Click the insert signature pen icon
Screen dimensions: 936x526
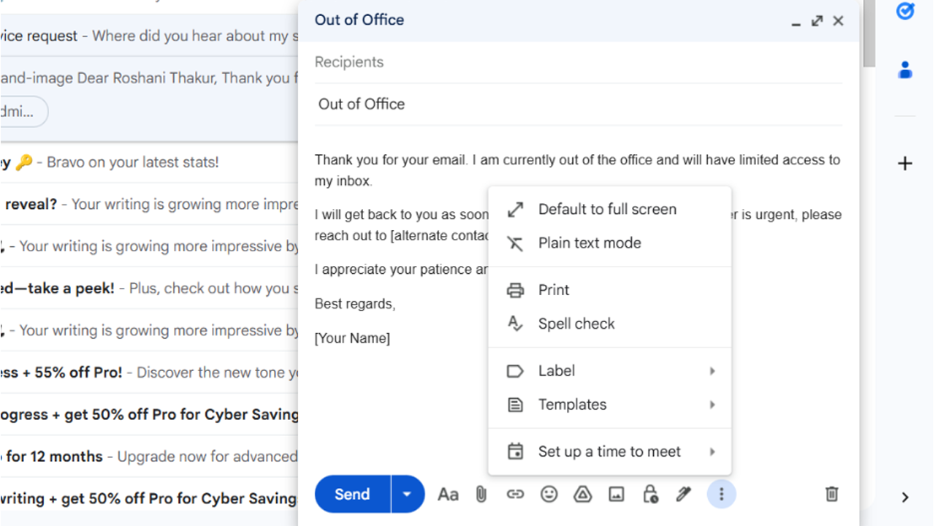684,494
